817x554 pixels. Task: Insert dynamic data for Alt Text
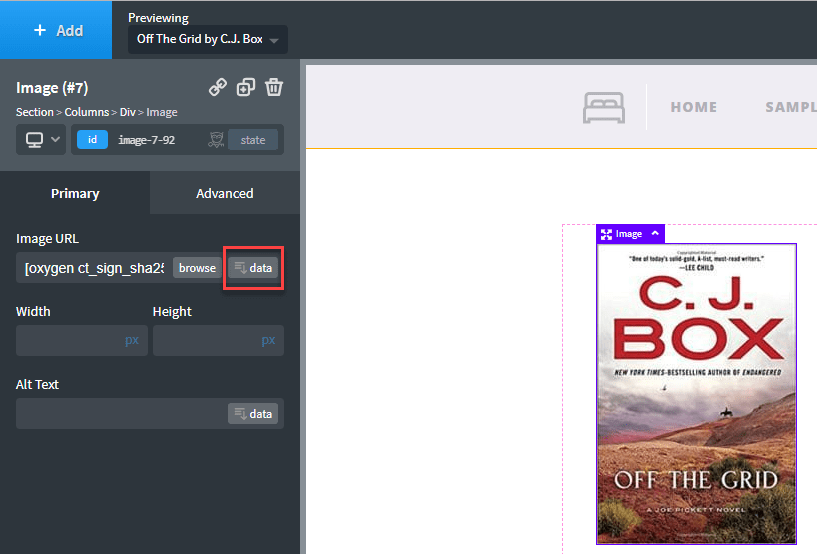(x=253, y=414)
